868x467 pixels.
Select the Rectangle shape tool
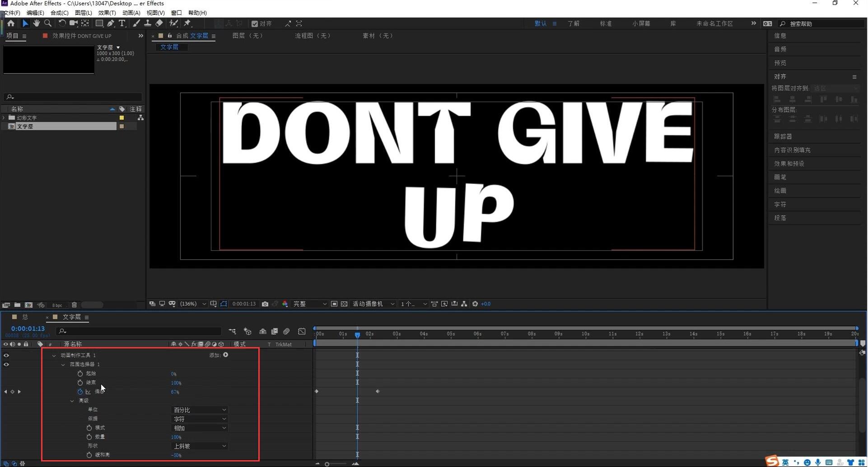click(x=99, y=24)
